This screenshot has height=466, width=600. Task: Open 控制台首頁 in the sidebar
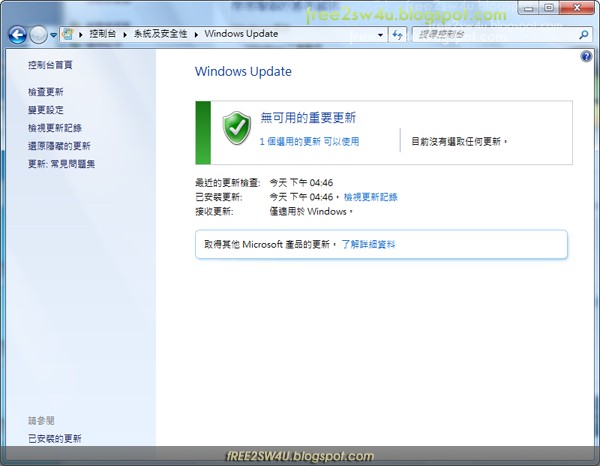[x=50, y=65]
